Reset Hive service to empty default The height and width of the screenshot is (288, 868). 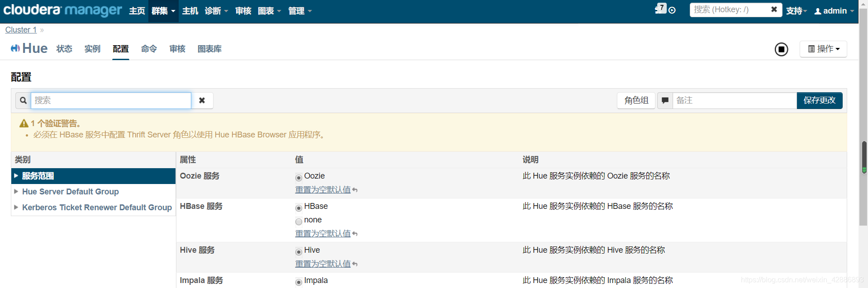(323, 264)
